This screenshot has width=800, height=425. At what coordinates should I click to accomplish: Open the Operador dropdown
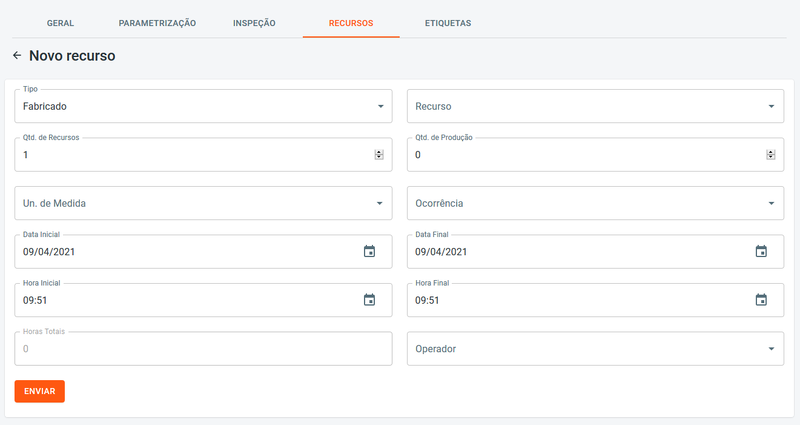coord(595,349)
